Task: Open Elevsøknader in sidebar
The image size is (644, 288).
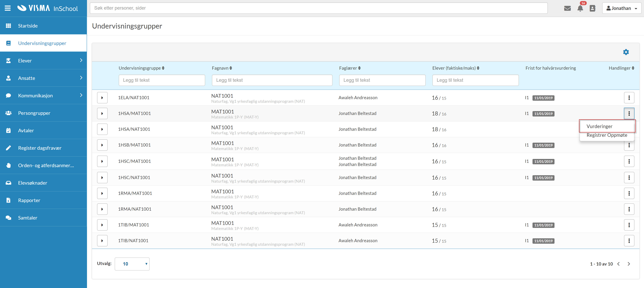Action: coord(43,183)
